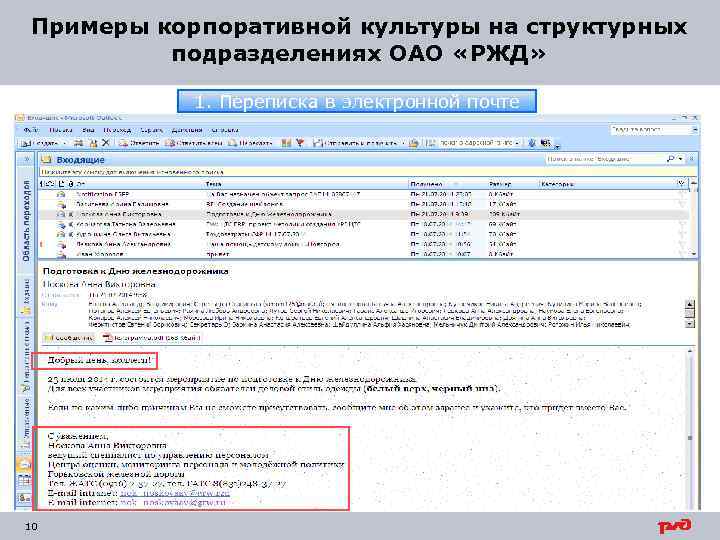Toggle flag on the Подготовка к Дню железнодорожника row
Screen dimensions: 720x540
tap(682, 214)
